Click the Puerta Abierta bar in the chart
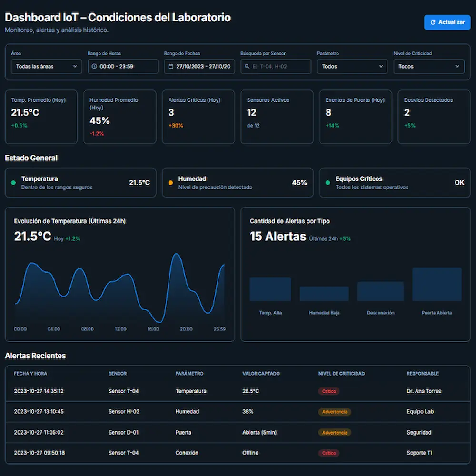The height and width of the screenshot is (476, 476). (436, 283)
